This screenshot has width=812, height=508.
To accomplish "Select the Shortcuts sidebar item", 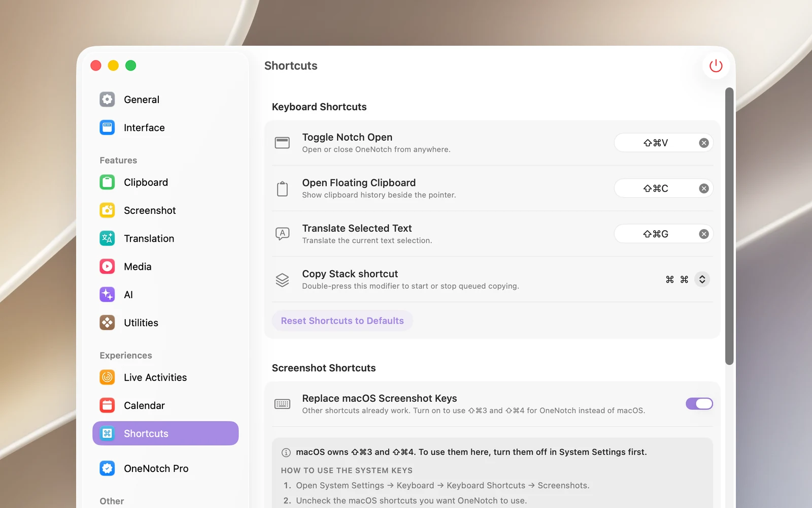I will [165, 433].
